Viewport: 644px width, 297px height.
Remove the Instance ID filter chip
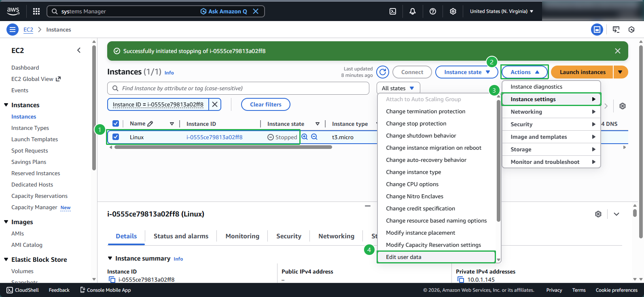(x=215, y=104)
